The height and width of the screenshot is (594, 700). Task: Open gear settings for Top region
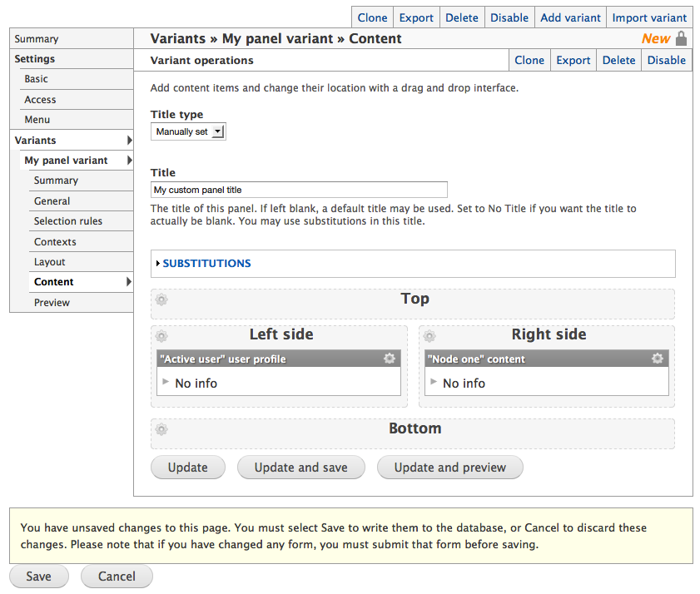tap(161, 299)
